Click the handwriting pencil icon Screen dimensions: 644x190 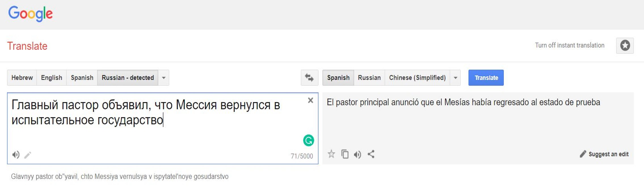(28, 155)
